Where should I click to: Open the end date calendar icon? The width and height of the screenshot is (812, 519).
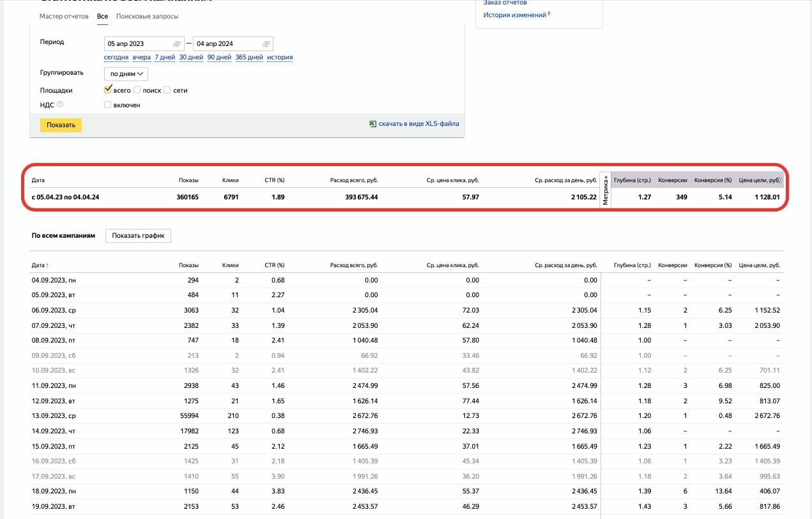point(266,44)
